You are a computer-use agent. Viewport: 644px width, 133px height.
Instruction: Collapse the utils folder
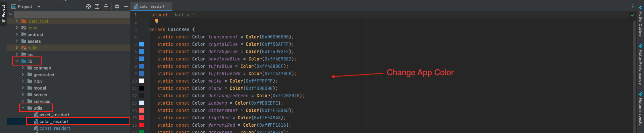pyautogui.click(x=23, y=108)
